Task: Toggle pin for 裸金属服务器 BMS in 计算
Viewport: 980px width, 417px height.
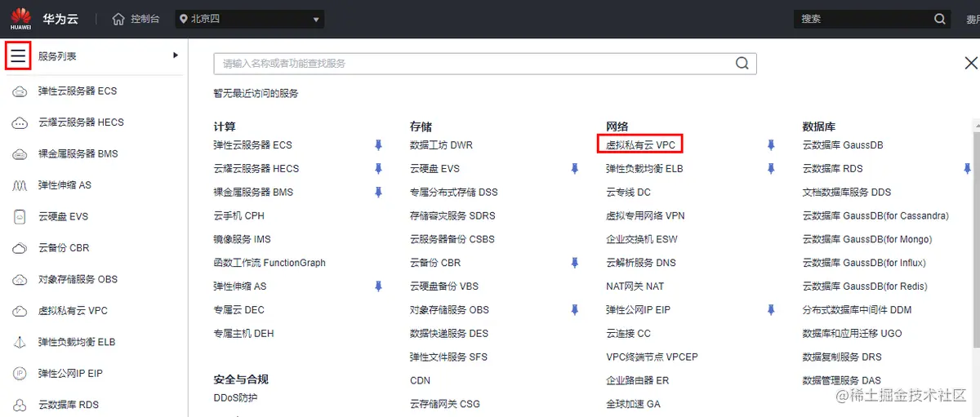Action: click(x=378, y=193)
